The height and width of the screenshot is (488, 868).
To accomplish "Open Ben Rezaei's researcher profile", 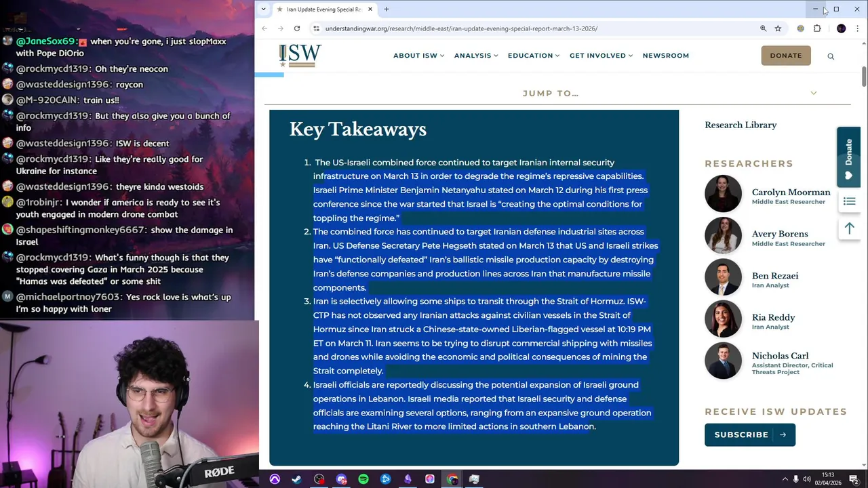I will tap(775, 276).
